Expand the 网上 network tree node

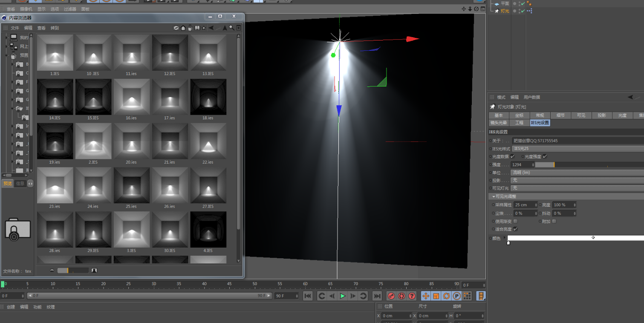click(7, 46)
